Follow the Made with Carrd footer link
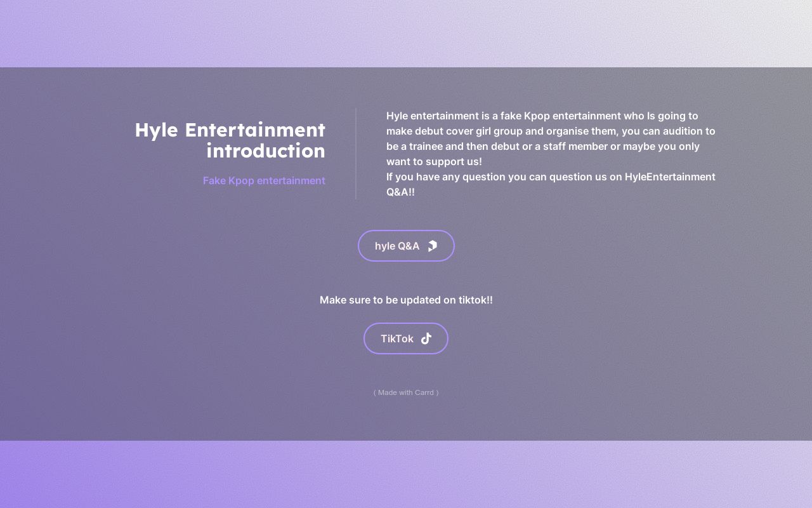This screenshot has width=812, height=508. coord(406,392)
